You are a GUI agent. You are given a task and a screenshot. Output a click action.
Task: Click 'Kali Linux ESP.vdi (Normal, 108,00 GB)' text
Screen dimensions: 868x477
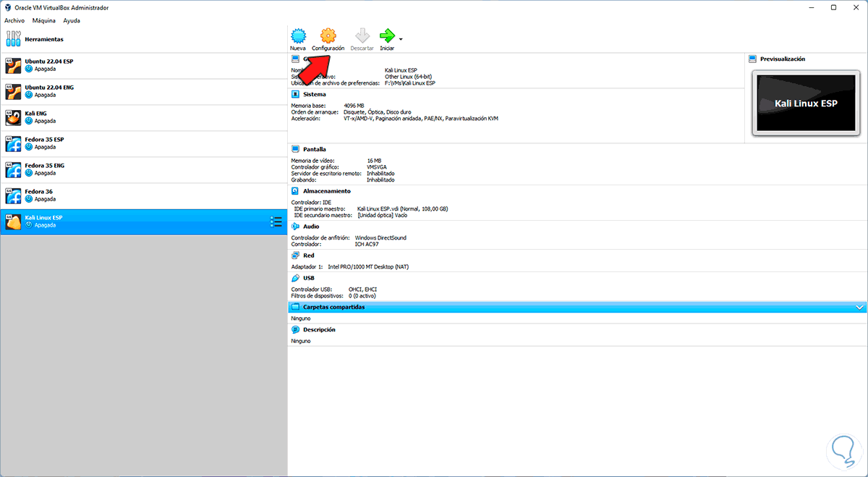click(403, 208)
